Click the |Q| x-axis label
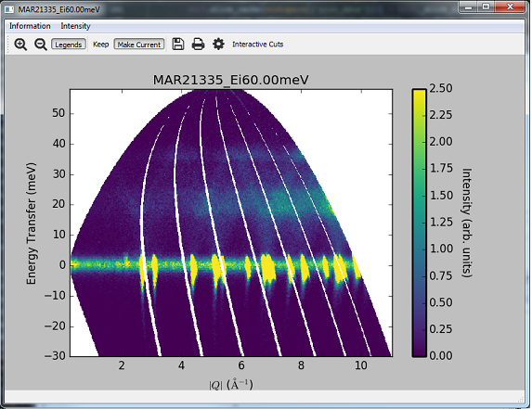The width and height of the screenshot is (532, 409). [x=231, y=385]
